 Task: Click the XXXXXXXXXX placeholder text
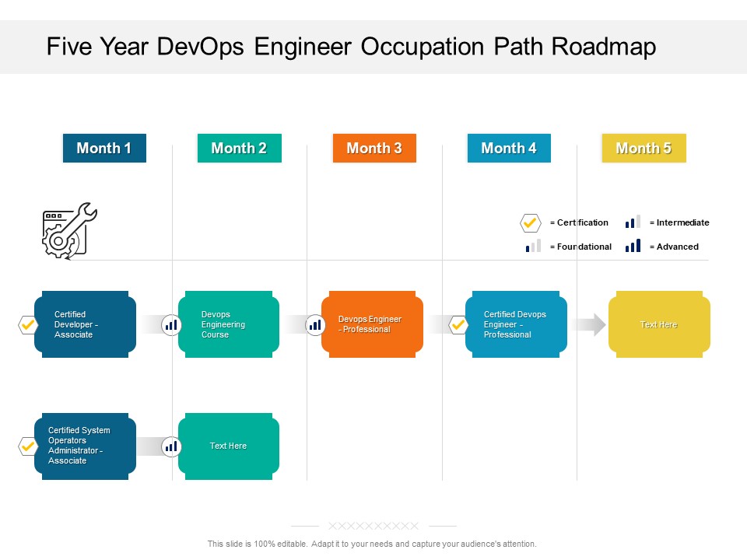[373, 526]
